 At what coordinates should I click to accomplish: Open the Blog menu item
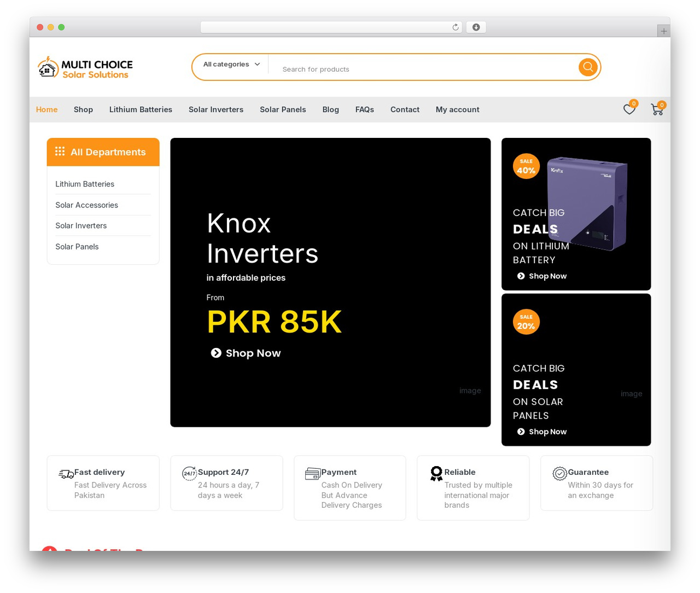[x=330, y=109]
